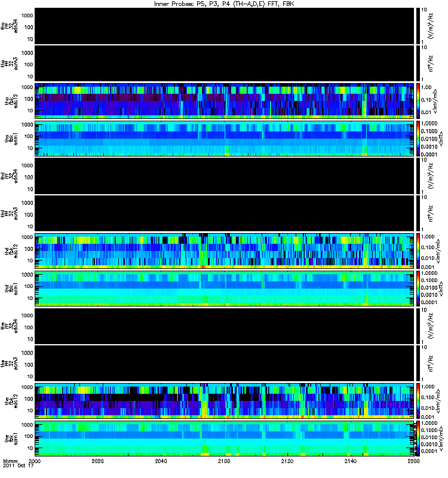448x478 pixels.
Task: Click the color bar beside tha fbk scm1
Action: click(x=418, y=139)
